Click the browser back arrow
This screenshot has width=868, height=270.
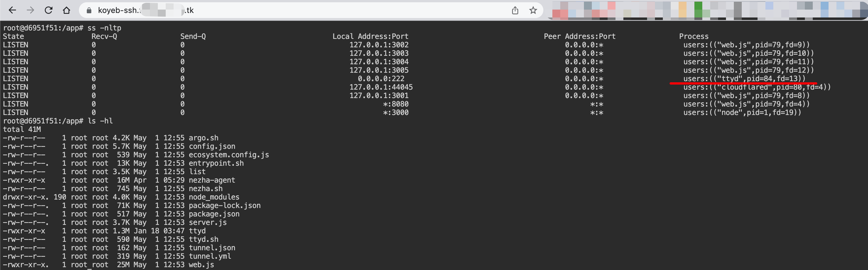12,10
